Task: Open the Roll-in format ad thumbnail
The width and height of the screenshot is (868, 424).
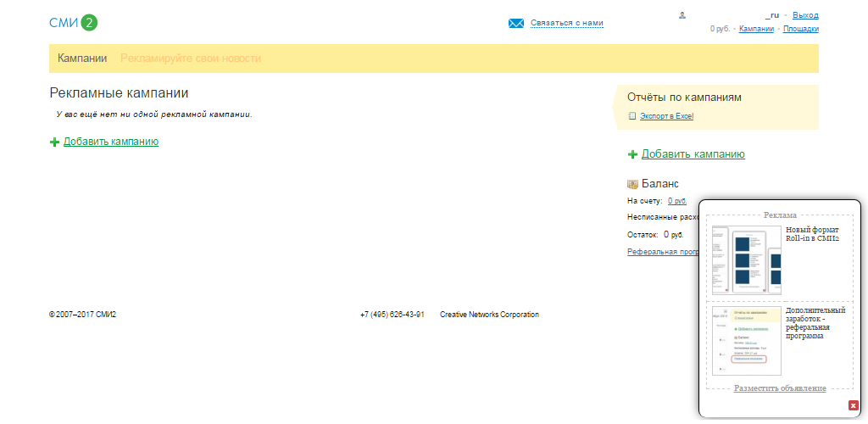Action: 746,259
